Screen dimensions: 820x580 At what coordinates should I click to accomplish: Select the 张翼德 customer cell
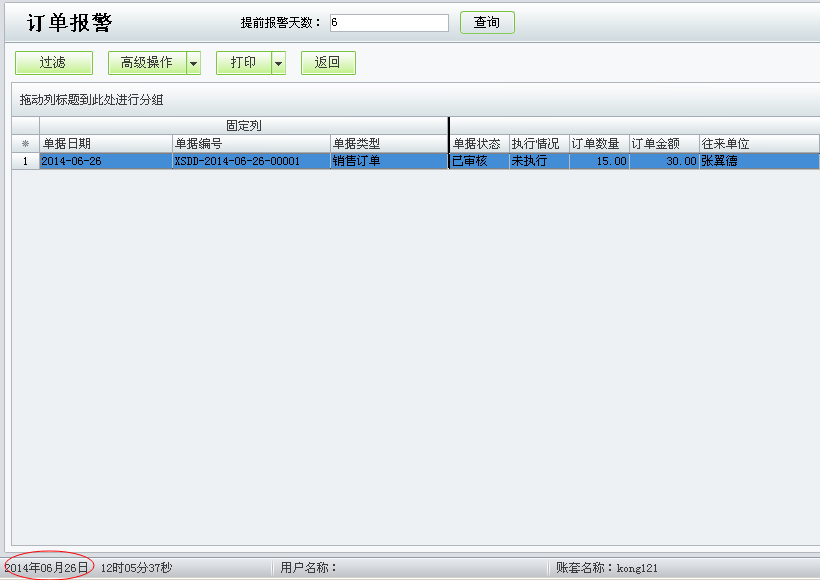pos(759,161)
